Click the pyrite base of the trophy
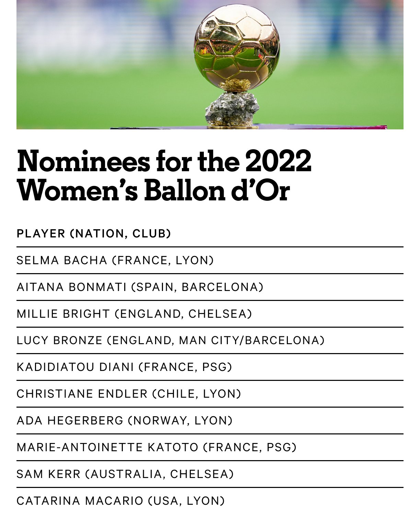Image resolution: width=420 pixels, height=525 pixels. pos(232,108)
